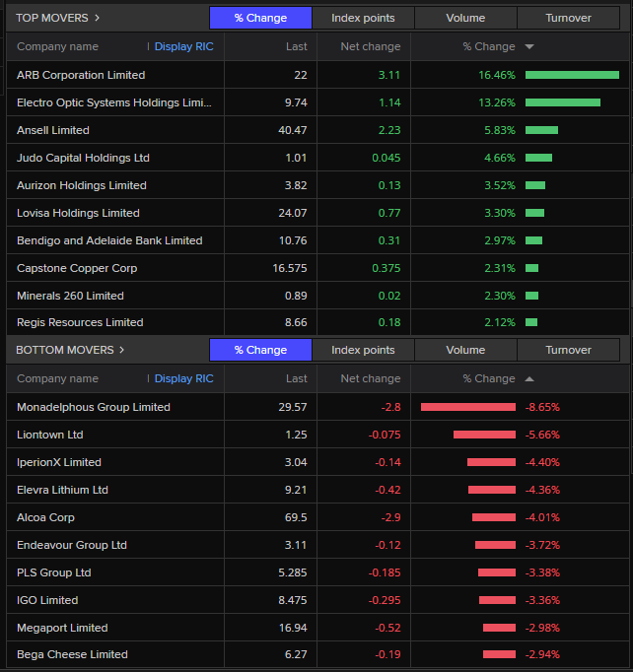Screen dimensions: 633x672
Task: Sort Bottom Movers by Company name header
Action: click(57, 378)
